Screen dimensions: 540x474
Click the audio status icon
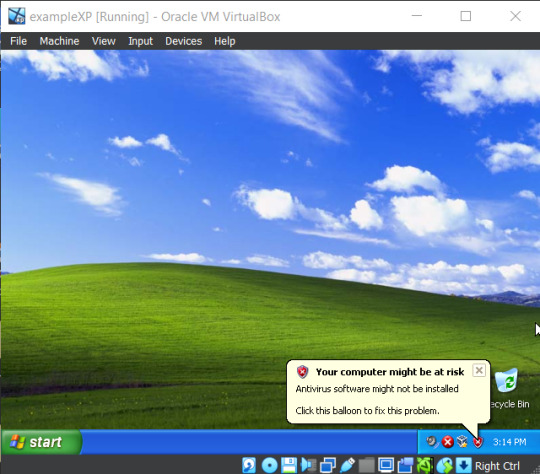(x=308, y=465)
